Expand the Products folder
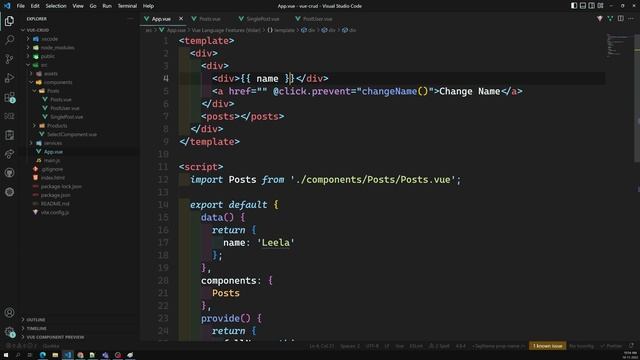 click(x=57, y=126)
